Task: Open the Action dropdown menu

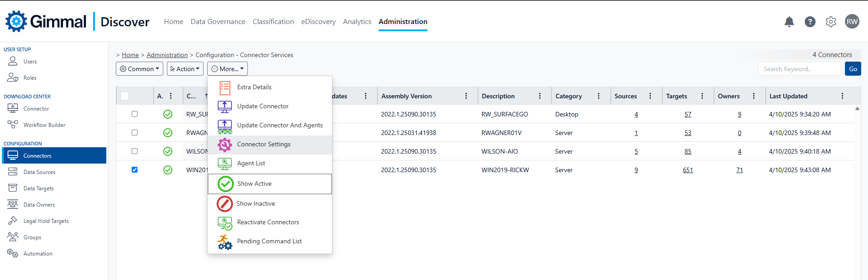Action: (185, 69)
